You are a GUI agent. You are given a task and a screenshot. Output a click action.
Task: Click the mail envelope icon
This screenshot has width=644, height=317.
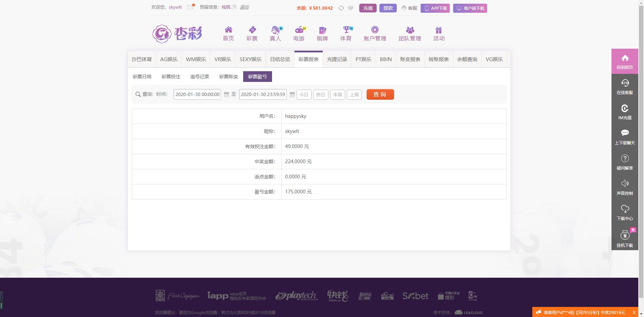point(190,7)
